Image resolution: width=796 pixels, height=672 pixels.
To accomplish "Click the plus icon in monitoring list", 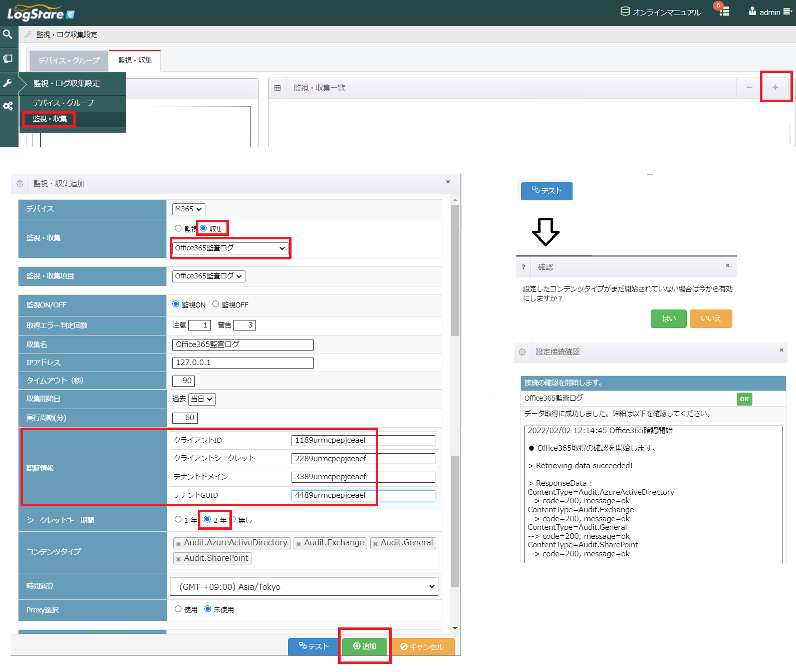I will coord(775,88).
